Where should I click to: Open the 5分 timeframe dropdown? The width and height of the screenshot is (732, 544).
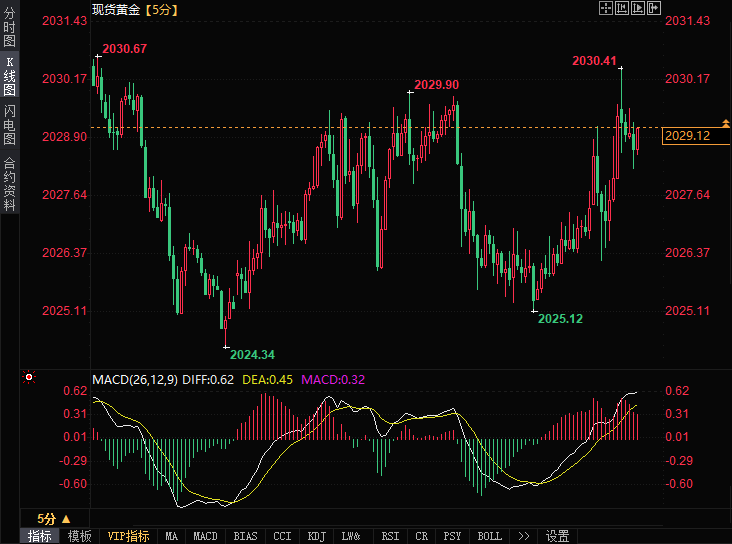(53, 519)
